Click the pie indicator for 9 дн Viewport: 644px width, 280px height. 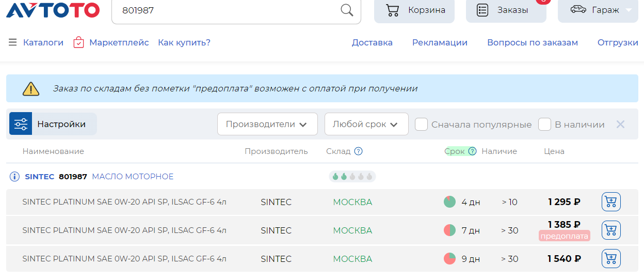(x=449, y=259)
